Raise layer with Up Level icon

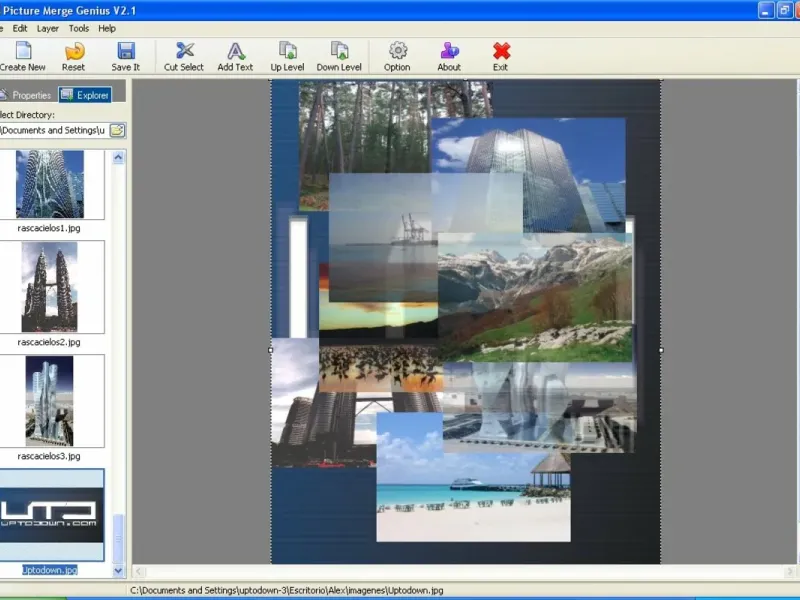click(x=288, y=51)
